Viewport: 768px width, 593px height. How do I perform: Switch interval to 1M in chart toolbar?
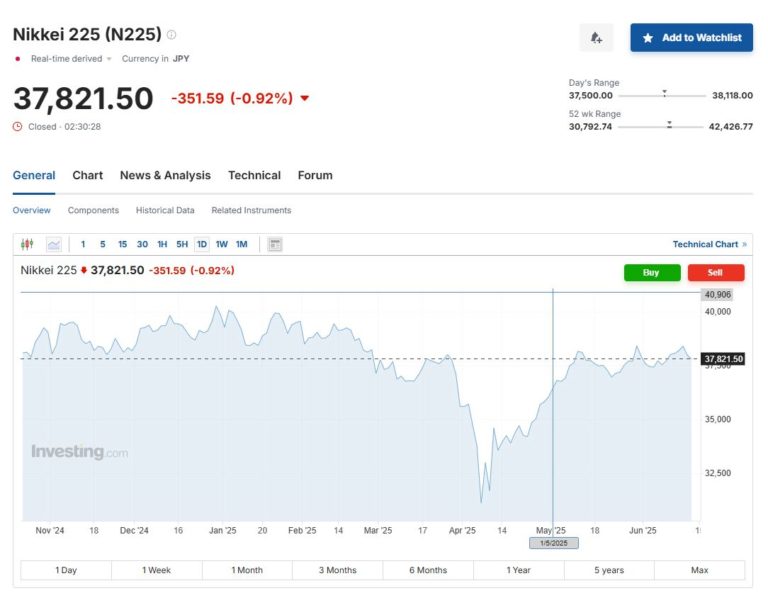pos(241,244)
